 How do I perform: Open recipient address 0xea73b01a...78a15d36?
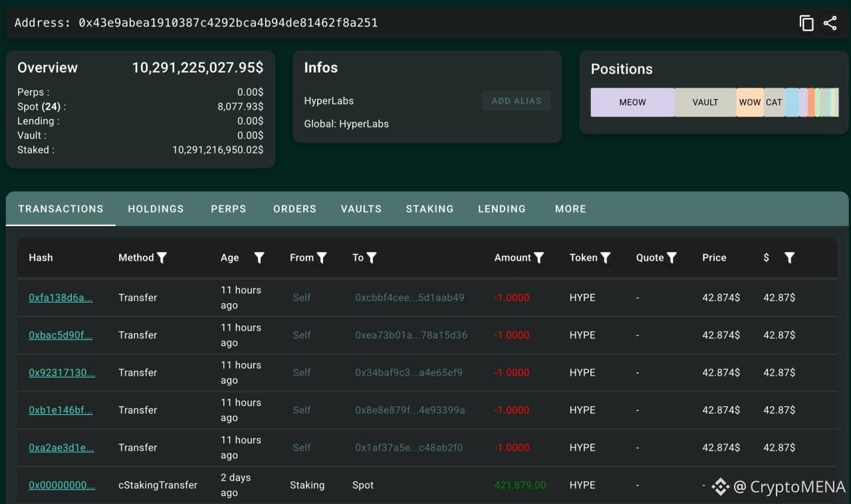(411, 335)
